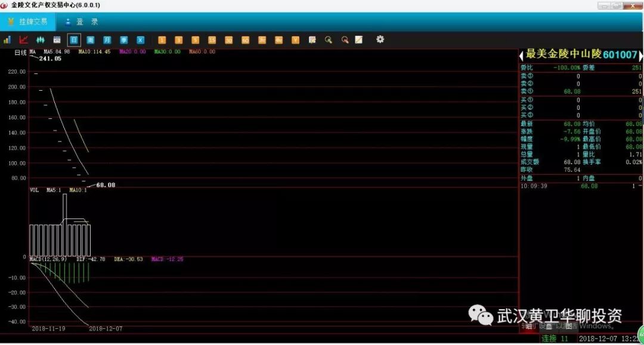
Task: Select the weekly (周) period button
Action: coord(91,40)
